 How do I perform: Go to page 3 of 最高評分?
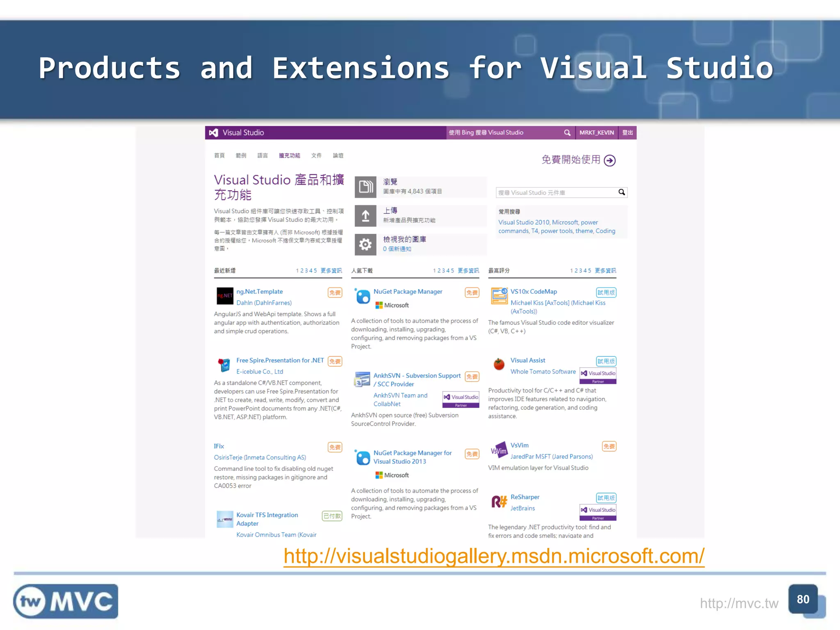580,271
